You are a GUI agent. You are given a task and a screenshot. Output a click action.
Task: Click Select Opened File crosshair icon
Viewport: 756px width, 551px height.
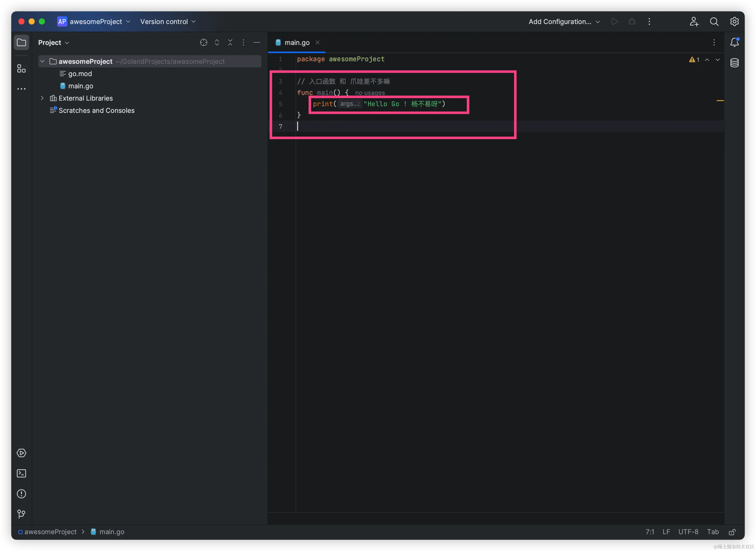(204, 42)
